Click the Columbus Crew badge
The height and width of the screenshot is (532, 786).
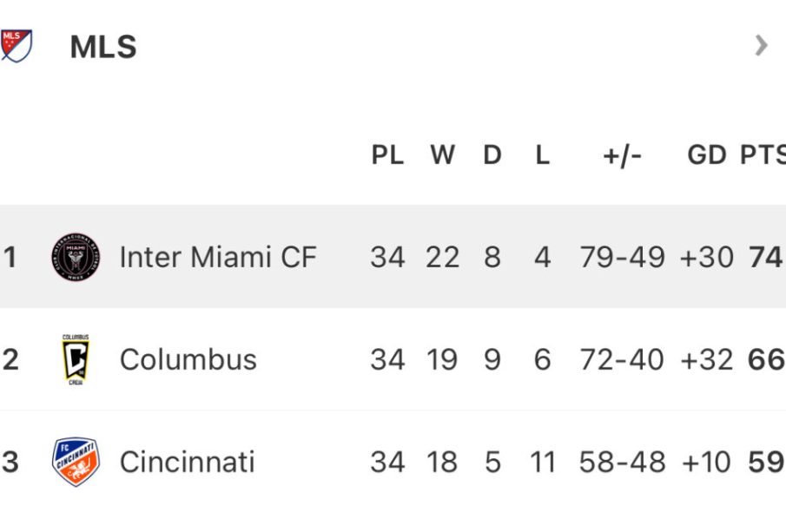point(76,359)
